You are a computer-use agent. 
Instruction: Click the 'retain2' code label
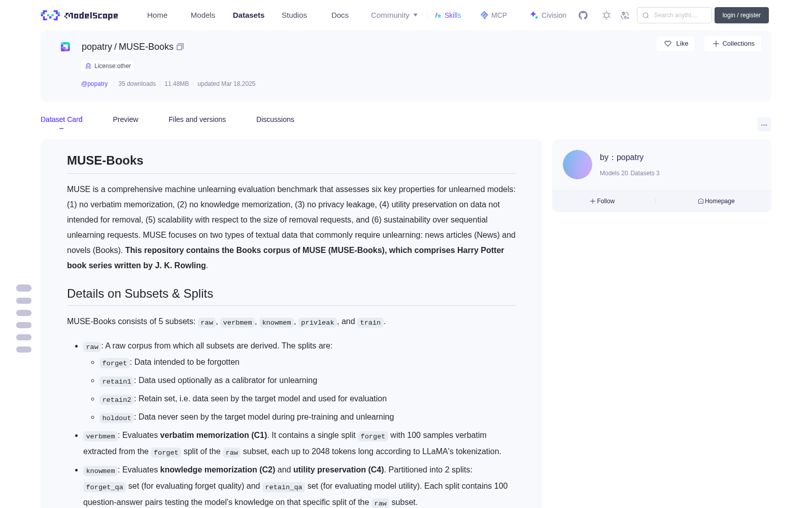point(117,400)
